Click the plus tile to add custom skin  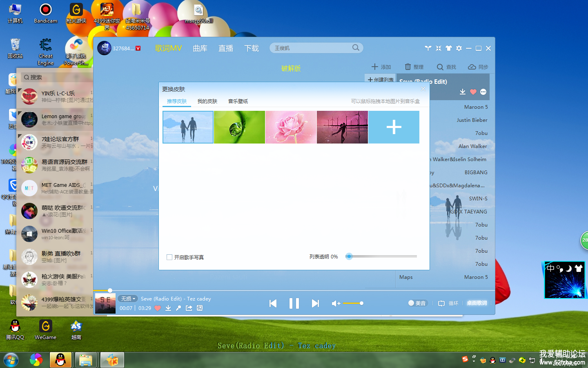click(x=394, y=127)
